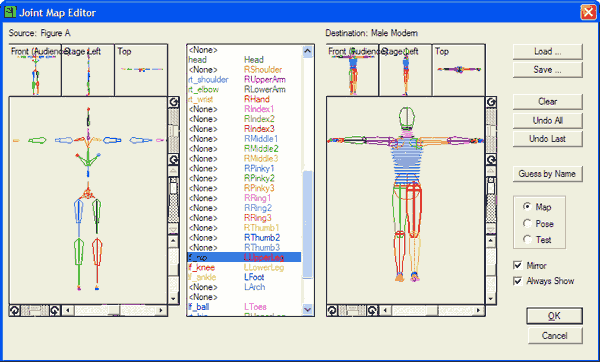This screenshot has width=600, height=362.
Task: Click the Undo Last button
Action: pyautogui.click(x=548, y=139)
